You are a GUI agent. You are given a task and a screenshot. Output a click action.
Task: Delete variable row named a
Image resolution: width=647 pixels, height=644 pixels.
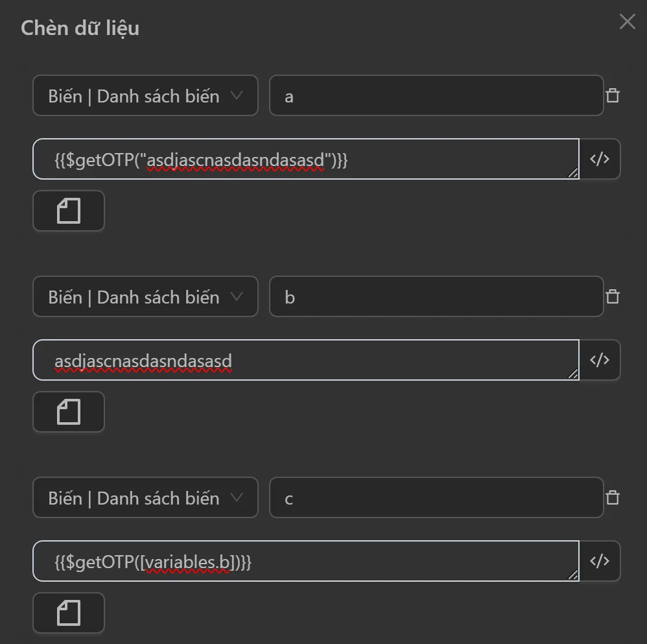612,96
